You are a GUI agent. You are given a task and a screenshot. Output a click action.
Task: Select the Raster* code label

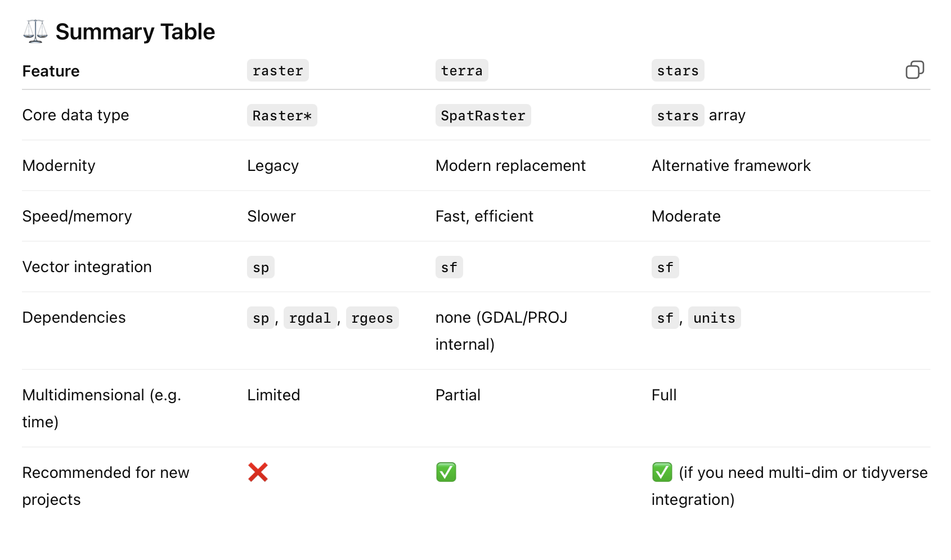[282, 116]
